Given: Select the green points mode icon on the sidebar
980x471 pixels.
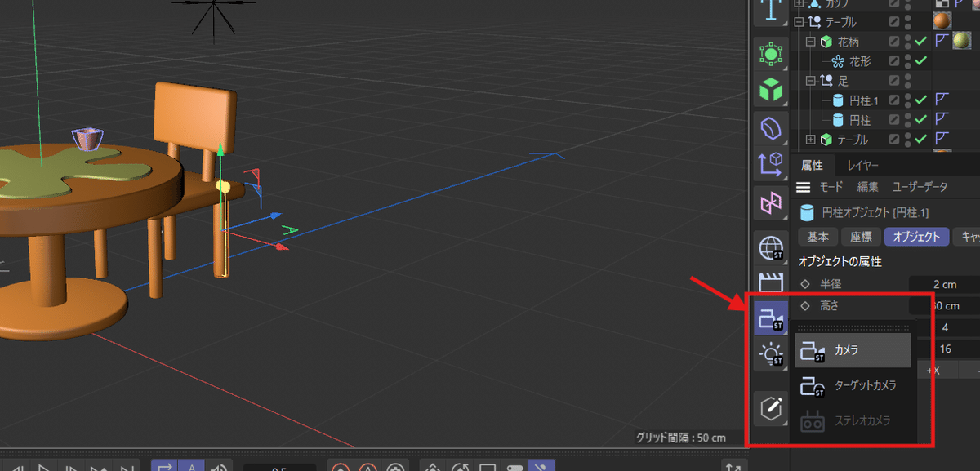Looking at the screenshot, I should (x=770, y=52).
